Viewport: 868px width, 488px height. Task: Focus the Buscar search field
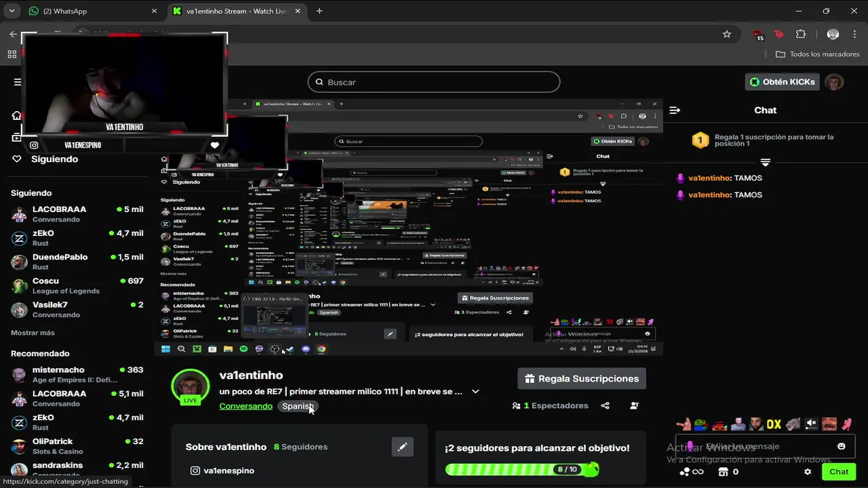[x=434, y=82]
